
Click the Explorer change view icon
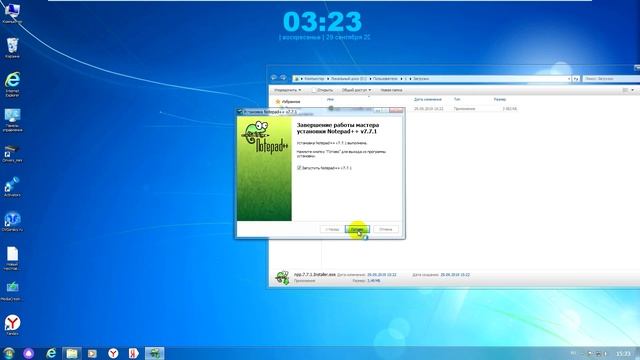pos(625,90)
